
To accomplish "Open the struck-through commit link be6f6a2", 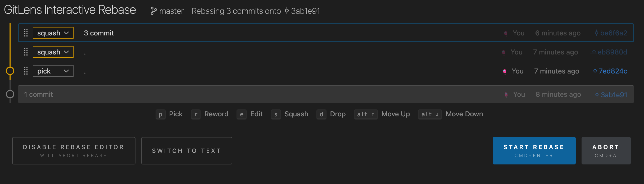I will pyautogui.click(x=613, y=33).
